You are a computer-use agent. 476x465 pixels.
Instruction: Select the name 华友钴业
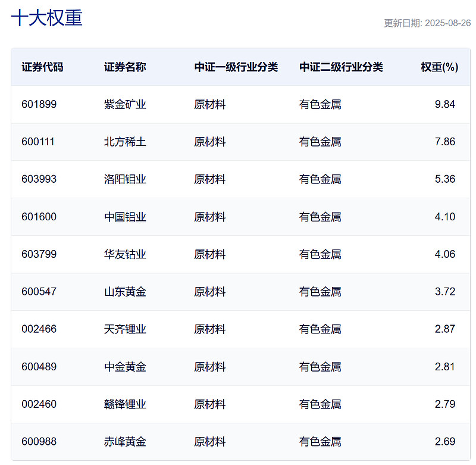(x=125, y=254)
